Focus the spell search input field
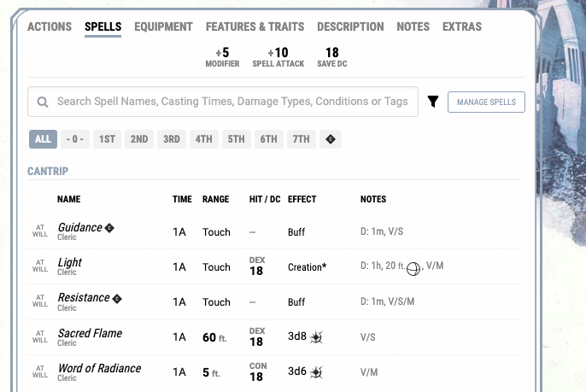The image size is (586, 392). (x=223, y=102)
